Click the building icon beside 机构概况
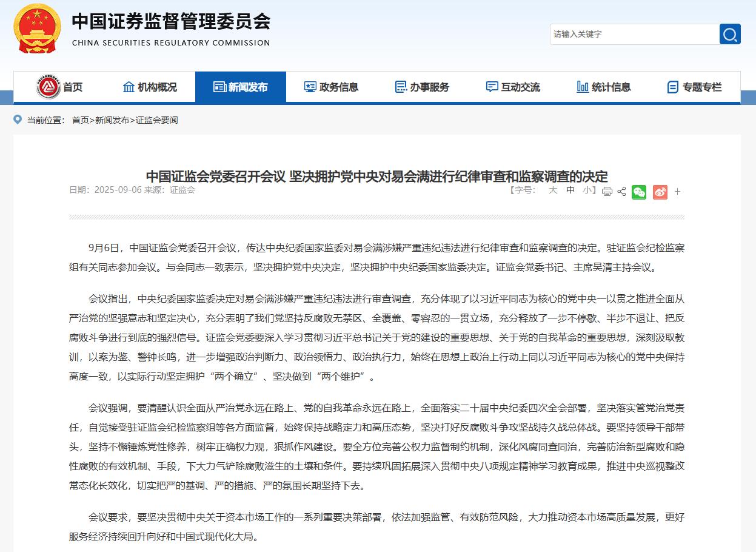 (129, 87)
